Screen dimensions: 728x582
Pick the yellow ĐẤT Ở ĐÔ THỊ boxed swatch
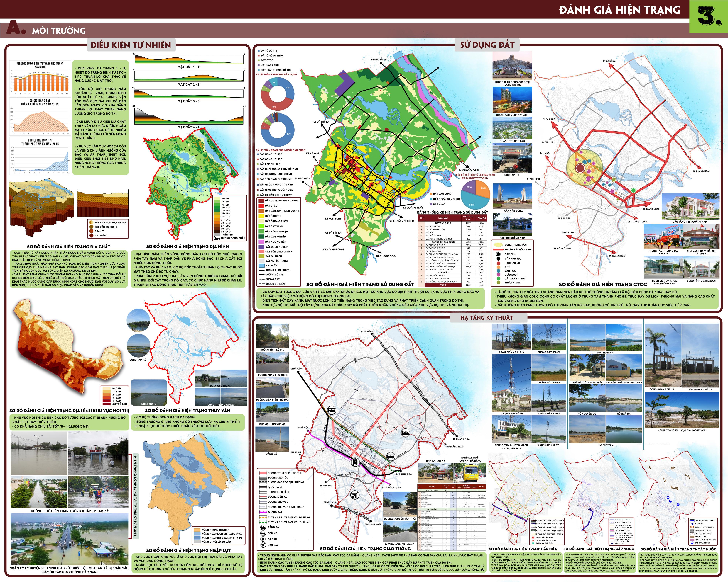[x=261, y=216]
